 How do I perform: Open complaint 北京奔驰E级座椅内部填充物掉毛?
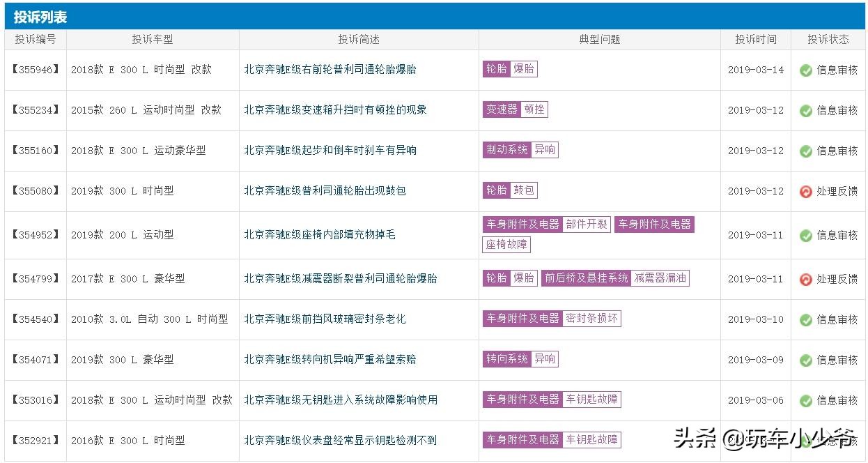pyautogui.click(x=320, y=235)
